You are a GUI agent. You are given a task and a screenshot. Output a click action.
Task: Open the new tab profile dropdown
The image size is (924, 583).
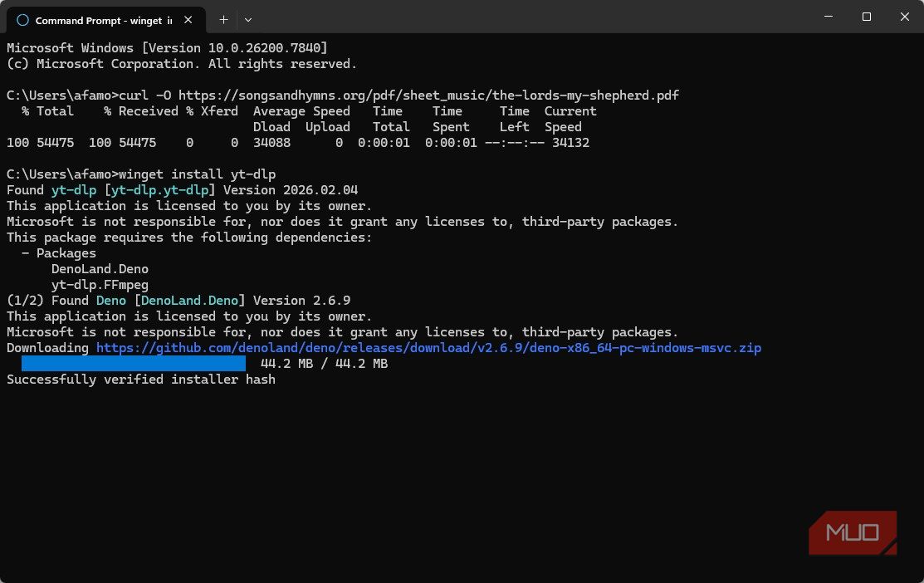tap(248, 19)
